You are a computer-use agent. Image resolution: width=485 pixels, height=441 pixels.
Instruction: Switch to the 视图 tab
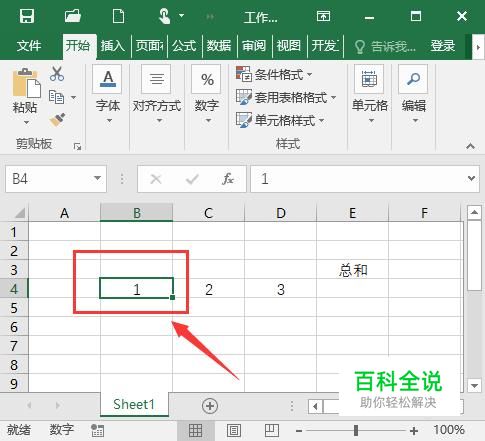click(x=289, y=45)
